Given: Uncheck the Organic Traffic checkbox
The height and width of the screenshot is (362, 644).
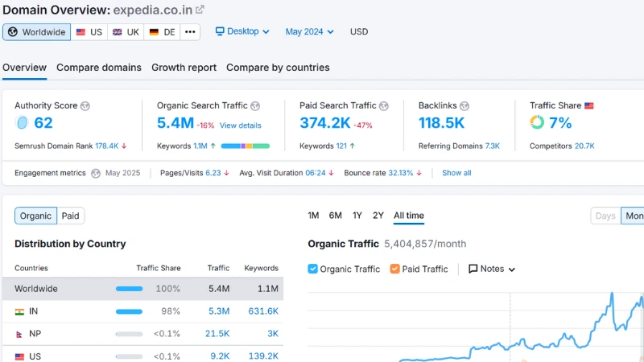Looking at the screenshot, I should point(312,269).
